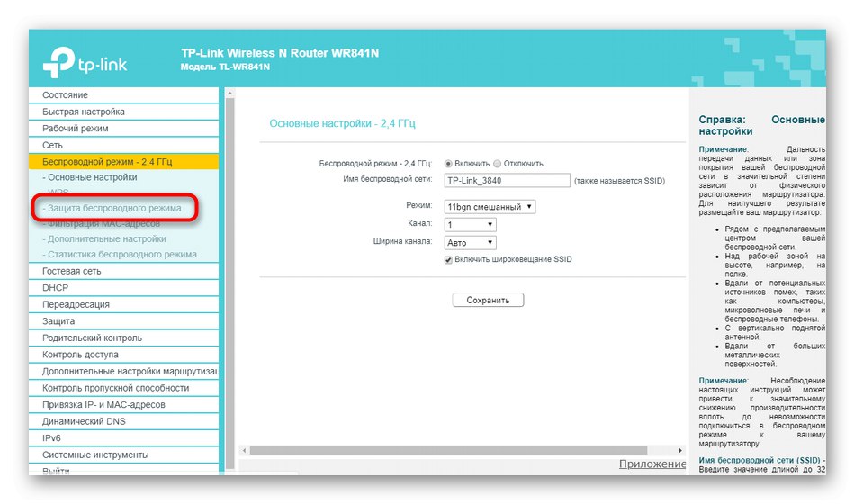The width and height of the screenshot is (855, 504).
Task: Open the IPv6 menu item
Action: (x=124, y=438)
